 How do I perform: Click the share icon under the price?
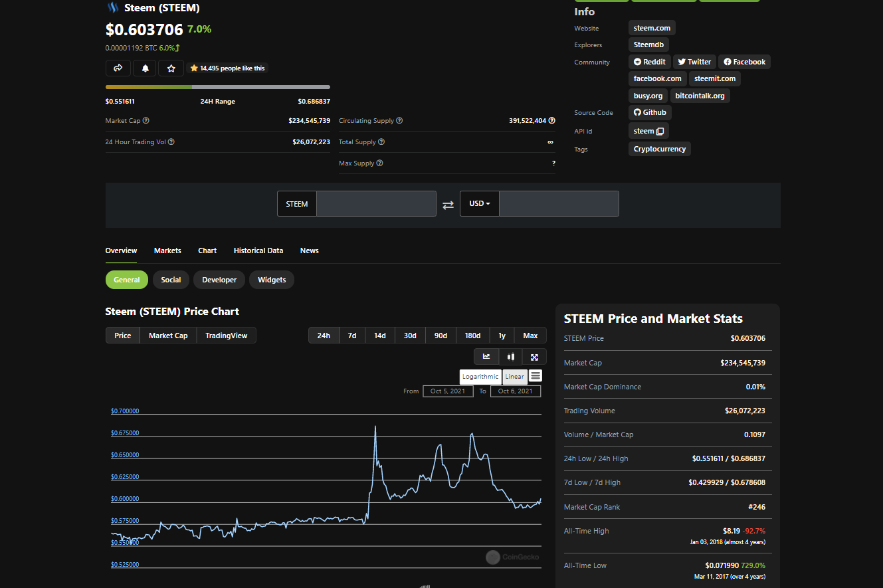118,68
